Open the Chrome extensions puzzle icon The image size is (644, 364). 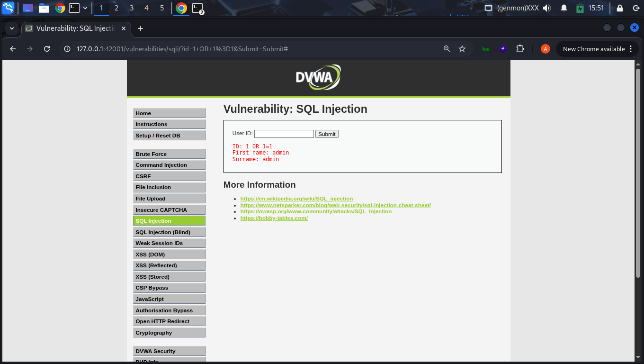520,49
